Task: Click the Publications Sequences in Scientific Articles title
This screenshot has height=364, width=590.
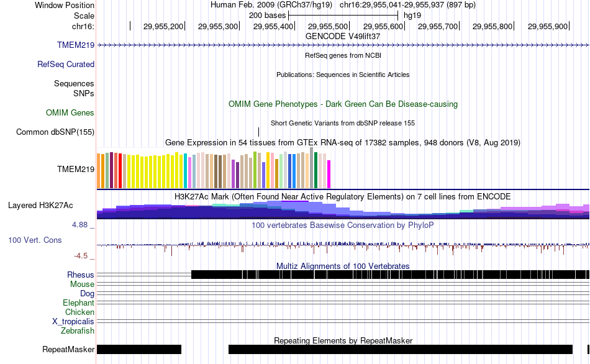Action: tap(343, 75)
